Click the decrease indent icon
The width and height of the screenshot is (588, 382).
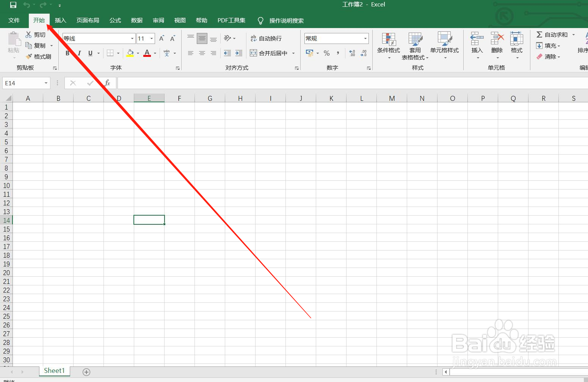coord(227,53)
